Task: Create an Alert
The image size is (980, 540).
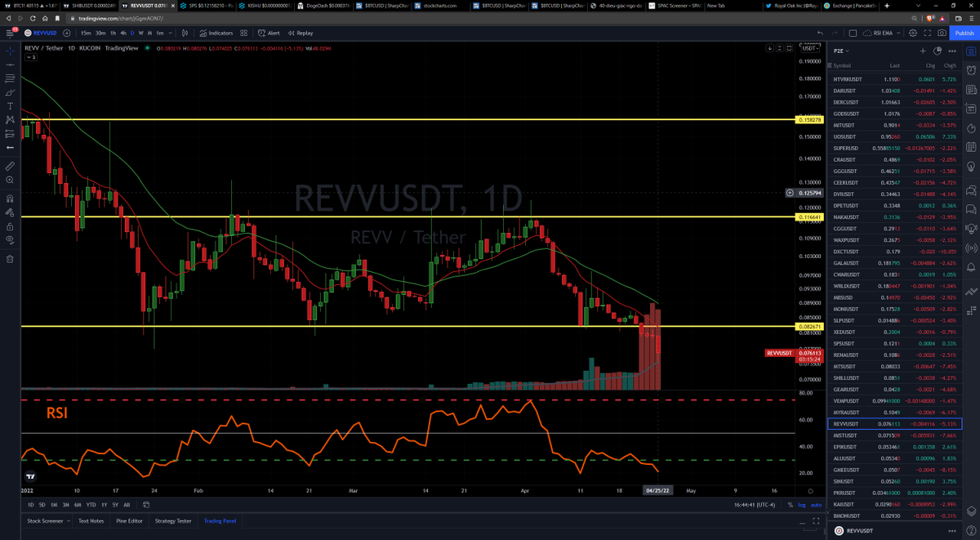Action: click(x=269, y=33)
